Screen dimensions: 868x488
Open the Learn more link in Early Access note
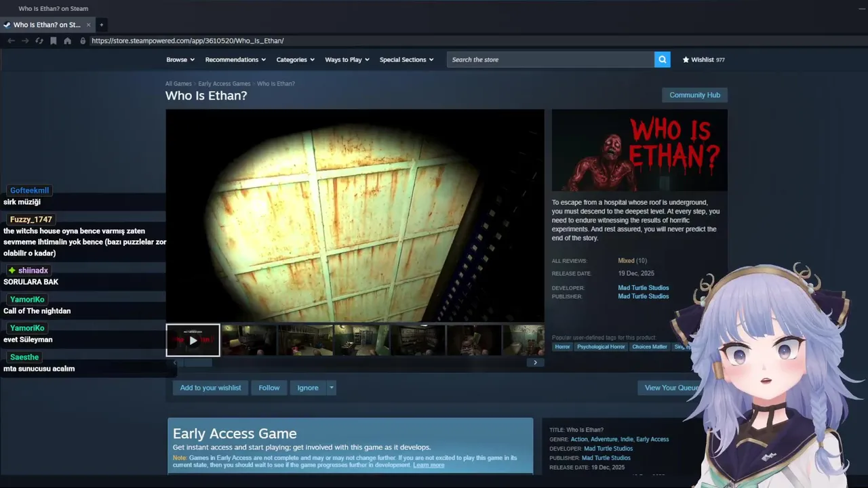click(x=429, y=465)
